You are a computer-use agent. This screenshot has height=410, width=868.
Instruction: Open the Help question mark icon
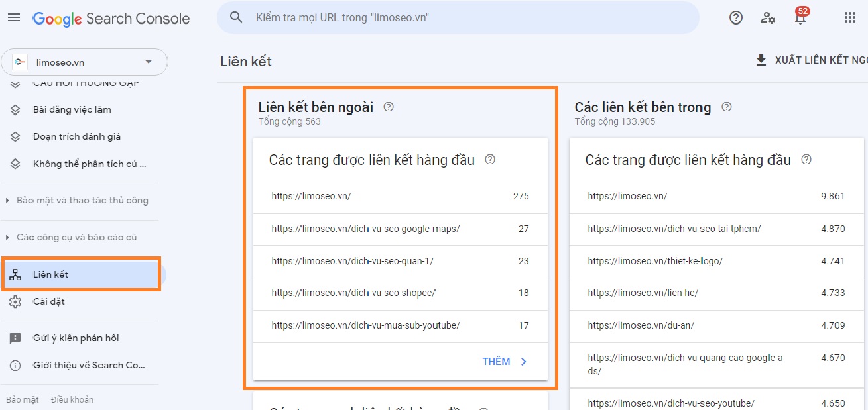coord(736,18)
